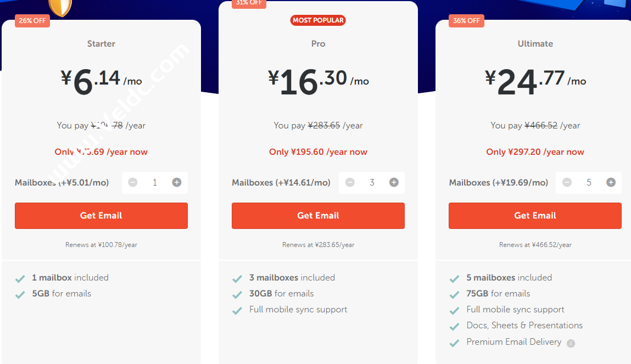Click plus icon for Pro mailboxes
This screenshot has width=631, height=364.
tap(394, 182)
